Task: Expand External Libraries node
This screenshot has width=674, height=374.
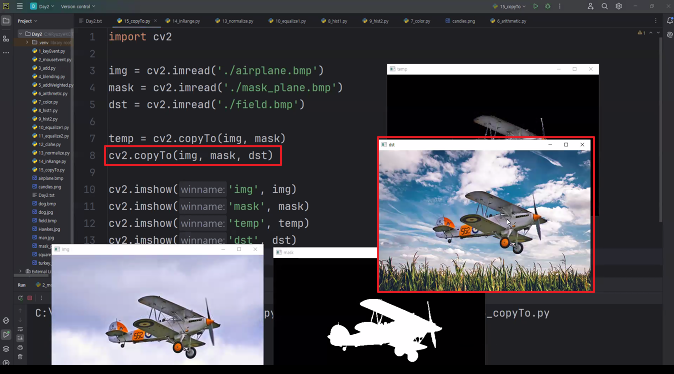Action: point(20,271)
